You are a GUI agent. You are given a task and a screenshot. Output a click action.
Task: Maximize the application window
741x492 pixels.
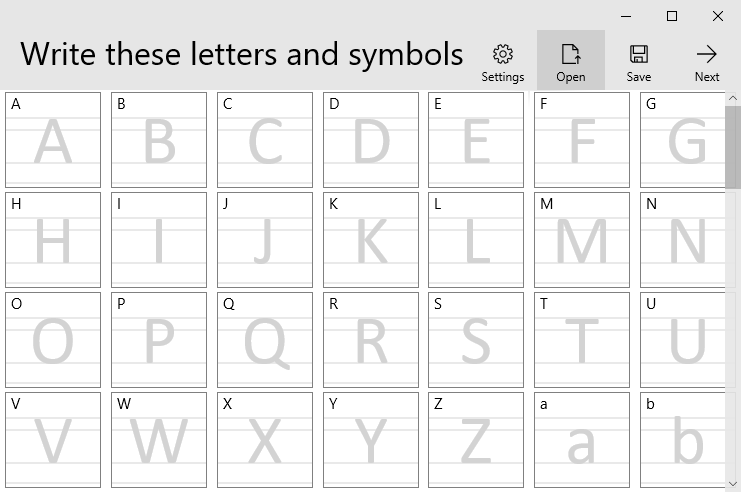point(672,16)
